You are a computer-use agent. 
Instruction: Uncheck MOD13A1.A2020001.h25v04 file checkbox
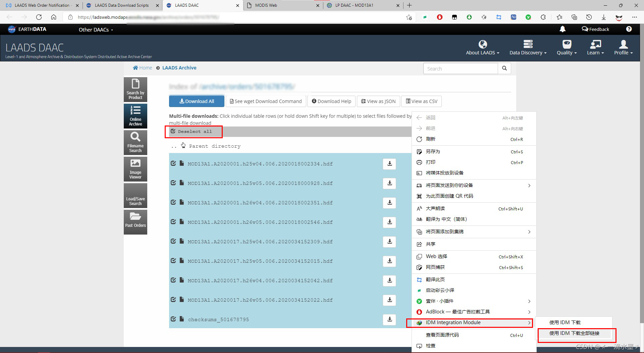(x=173, y=163)
